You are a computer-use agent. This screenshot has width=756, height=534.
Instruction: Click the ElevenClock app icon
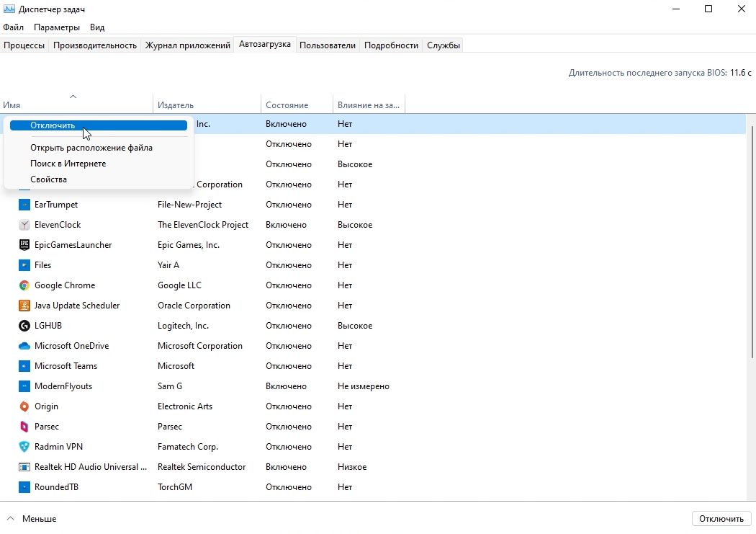pos(24,225)
